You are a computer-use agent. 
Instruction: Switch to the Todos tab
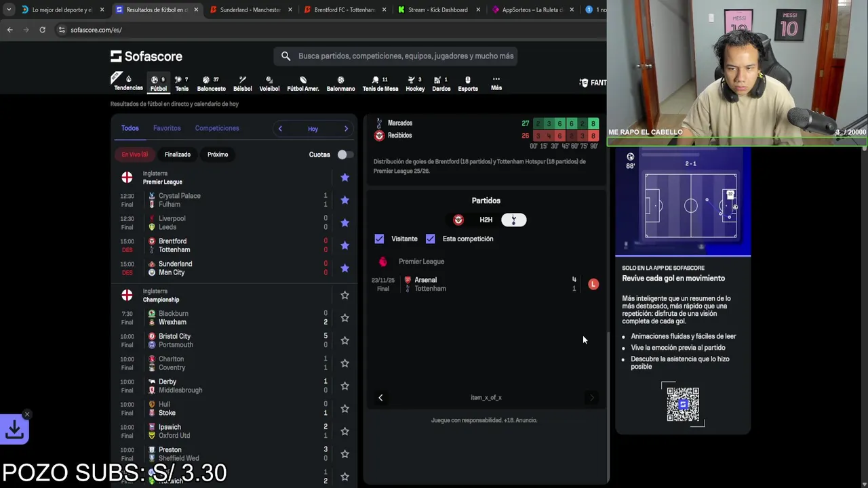(130, 128)
